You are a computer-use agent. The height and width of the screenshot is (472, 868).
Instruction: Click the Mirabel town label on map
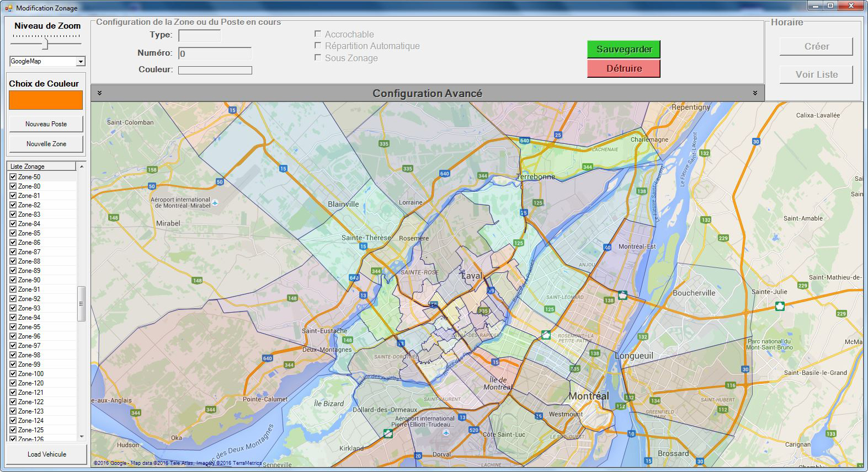click(x=168, y=223)
